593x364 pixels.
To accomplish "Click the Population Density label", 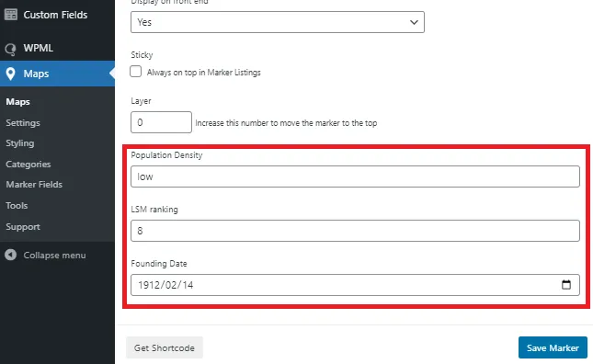I will click(166, 155).
